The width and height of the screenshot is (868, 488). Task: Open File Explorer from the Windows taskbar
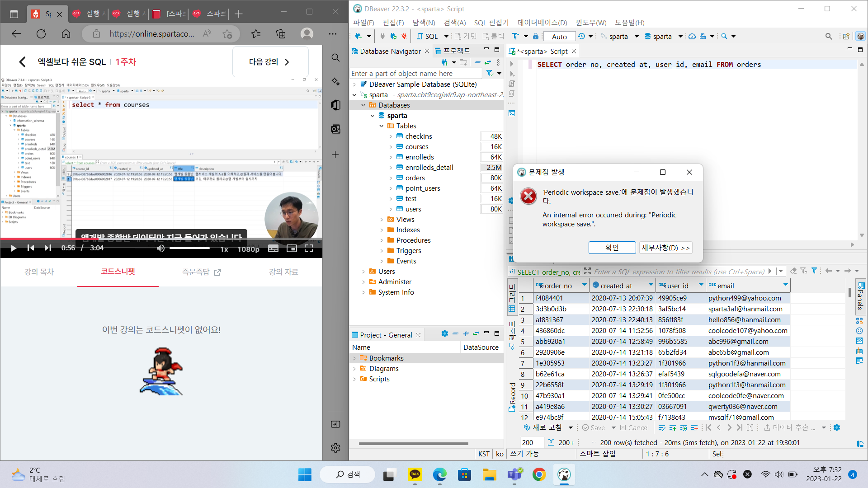(x=489, y=474)
